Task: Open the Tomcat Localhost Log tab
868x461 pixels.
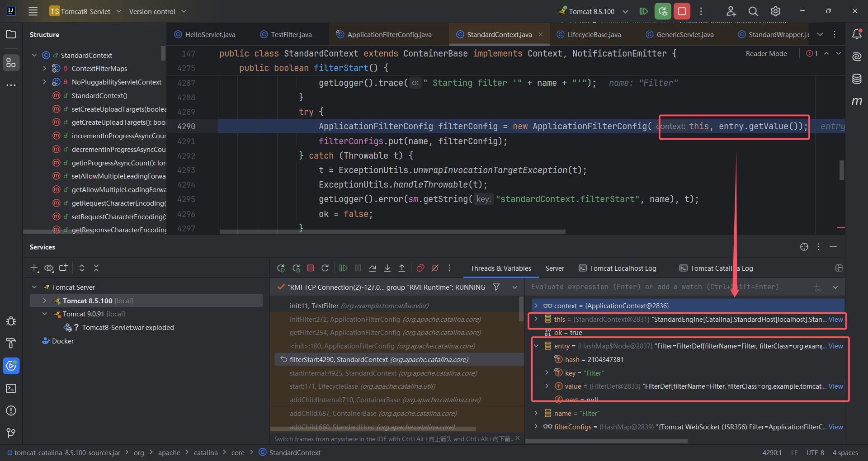Action: pyautogui.click(x=618, y=268)
